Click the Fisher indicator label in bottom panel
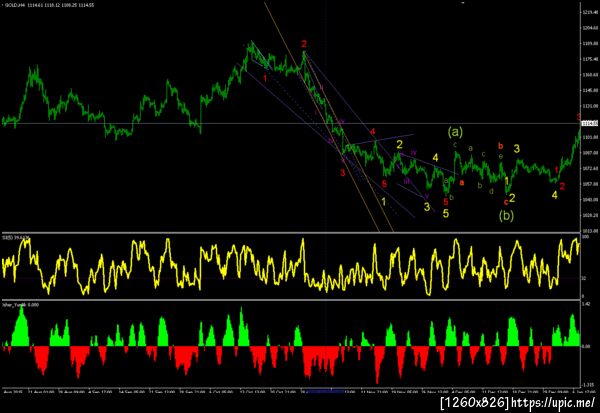Viewport: 600px width, 413px height. 20,305
